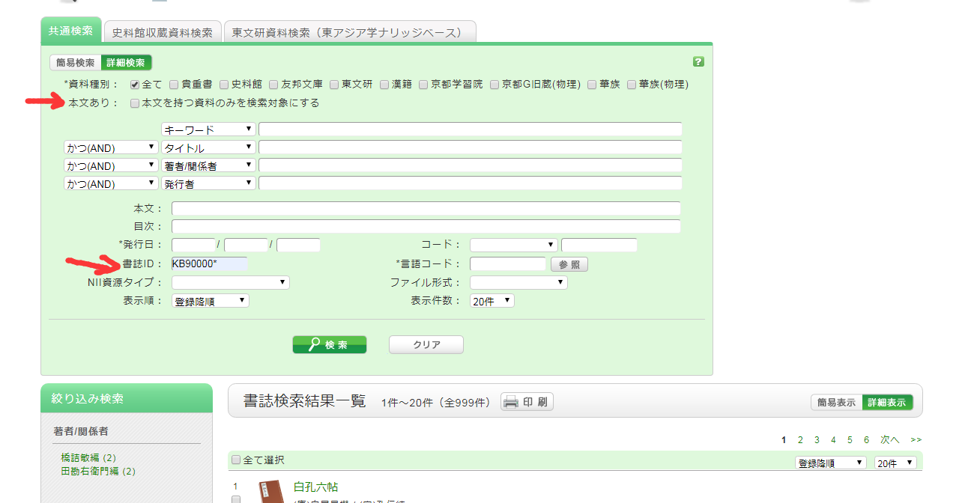Open the 表示件数 20件 dropdown in the search form
This screenshot has height=503, width=980.
pyautogui.click(x=492, y=301)
